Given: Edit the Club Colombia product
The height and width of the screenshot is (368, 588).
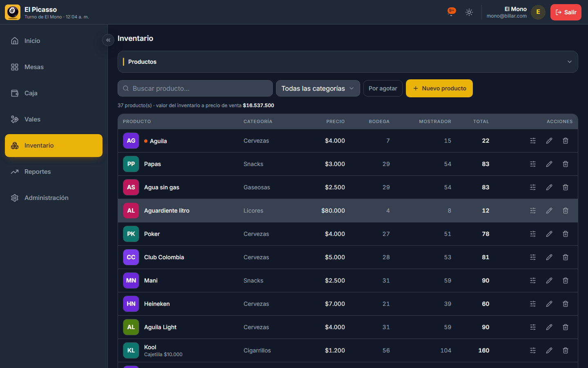Looking at the screenshot, I should (549, 257).
